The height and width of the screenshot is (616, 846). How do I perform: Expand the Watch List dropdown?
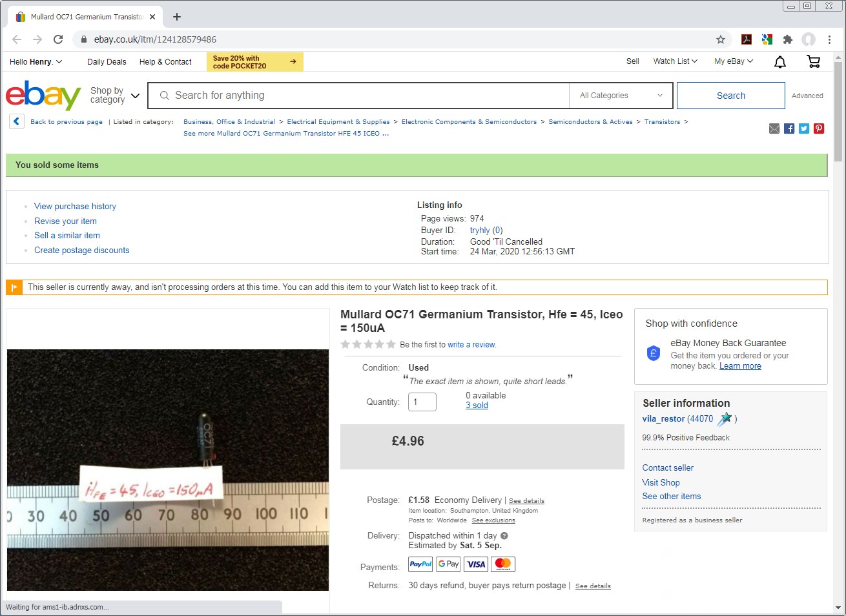676,61
